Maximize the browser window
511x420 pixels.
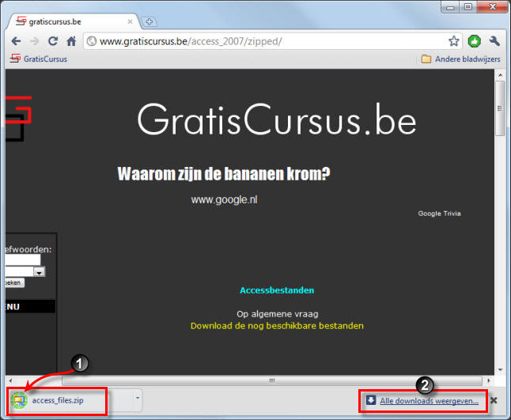click(x=468, y=7)
